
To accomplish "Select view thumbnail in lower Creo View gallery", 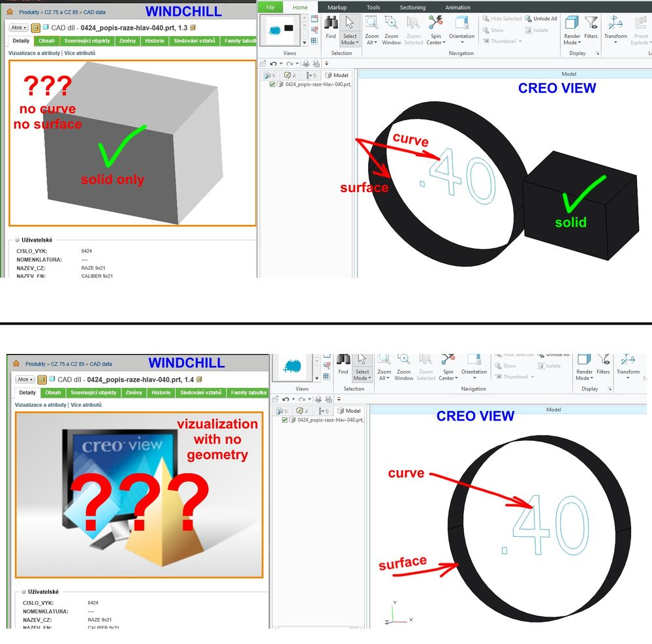I will click(x=293, y=366).
